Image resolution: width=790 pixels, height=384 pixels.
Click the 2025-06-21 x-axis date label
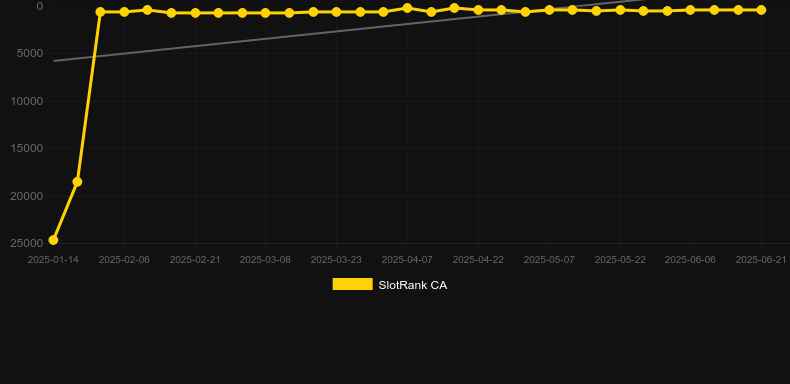[x=761, y=260]
